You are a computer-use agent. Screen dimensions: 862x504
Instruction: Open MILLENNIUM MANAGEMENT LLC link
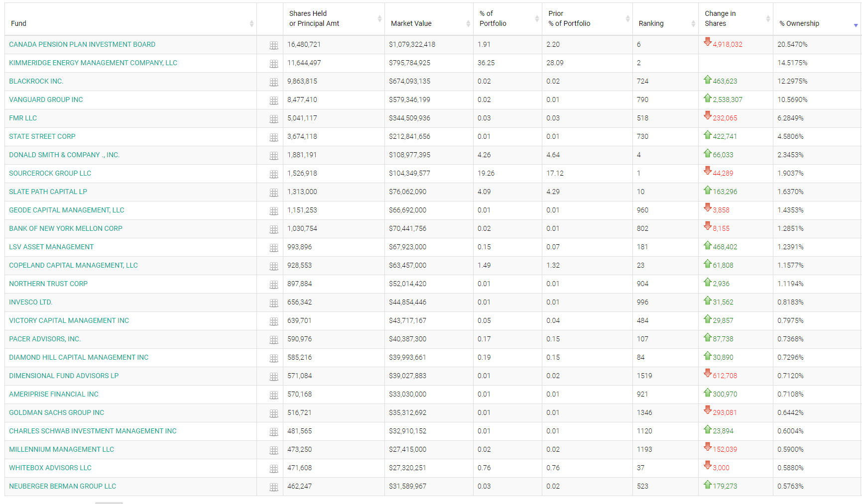[62, 449]
